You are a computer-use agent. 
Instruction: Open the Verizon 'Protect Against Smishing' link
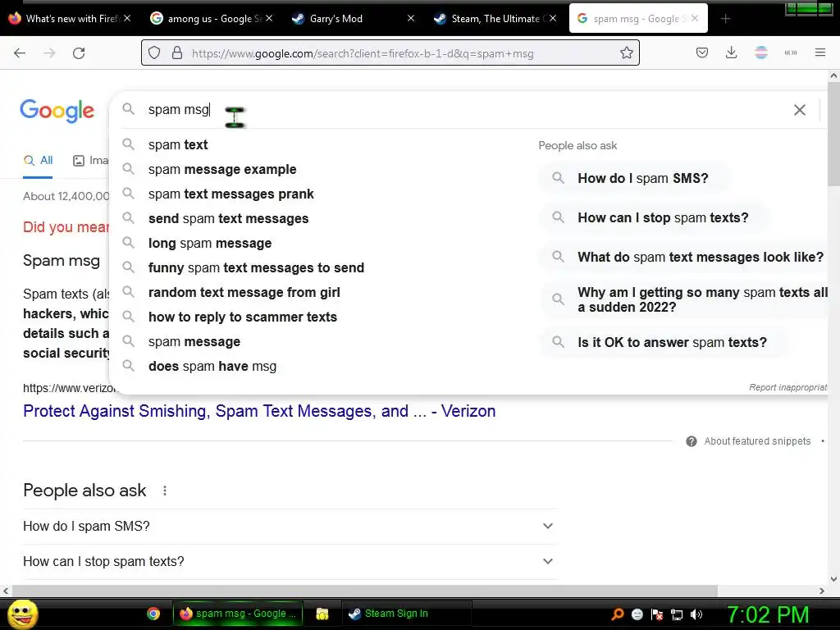click(259, 411)
